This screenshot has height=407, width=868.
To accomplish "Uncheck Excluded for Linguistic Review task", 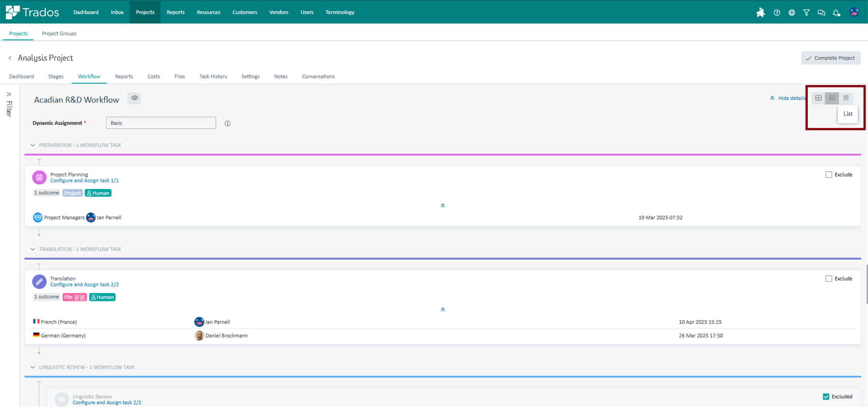I will click(x=826, y=397).
